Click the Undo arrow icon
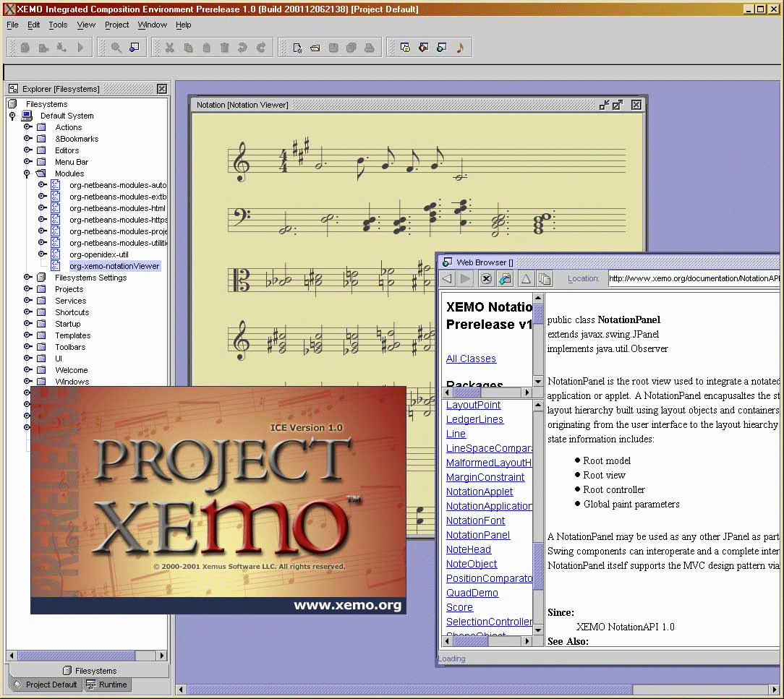Image resolution: width=784 pixels, height=699 pixels. (242, 48)
